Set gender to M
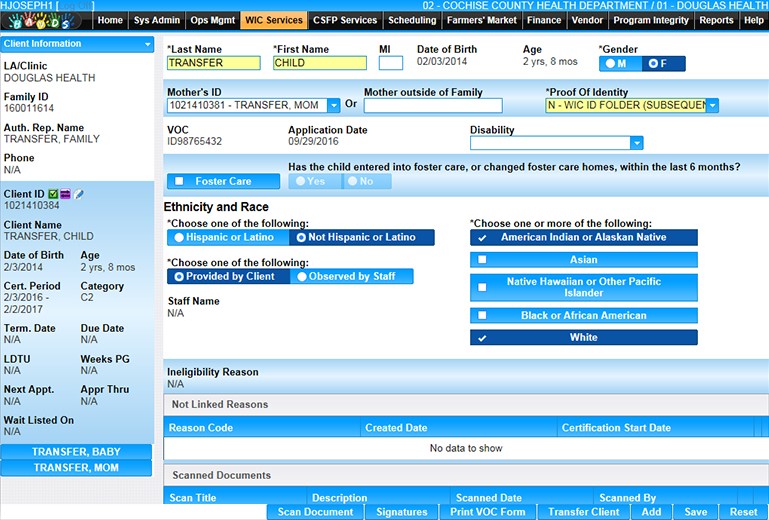 tap(613, 63)
